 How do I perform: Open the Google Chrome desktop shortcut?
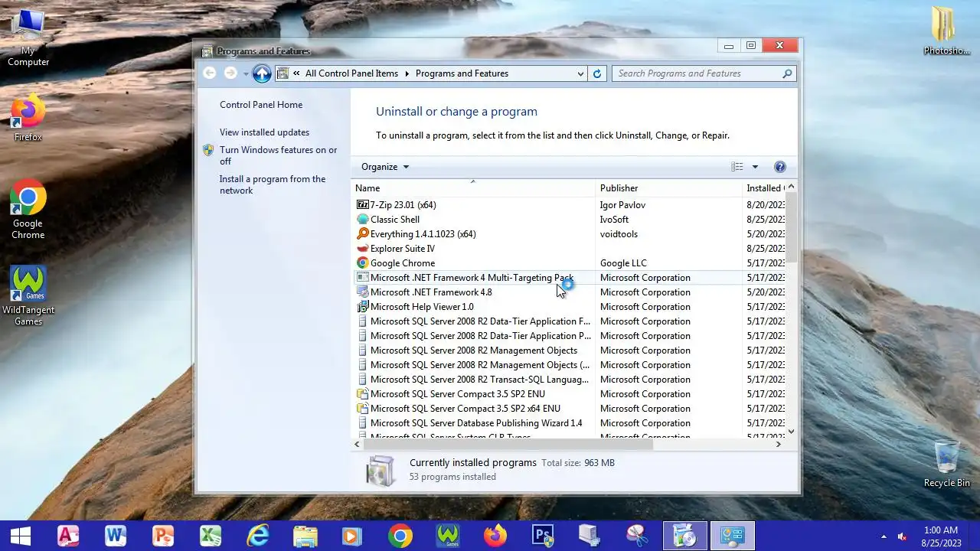[x=28, y=210]
